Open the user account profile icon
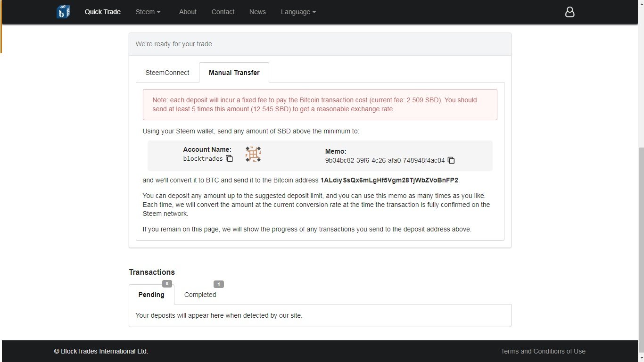Viewport: 644px width, 362px height. click(570, 12)
